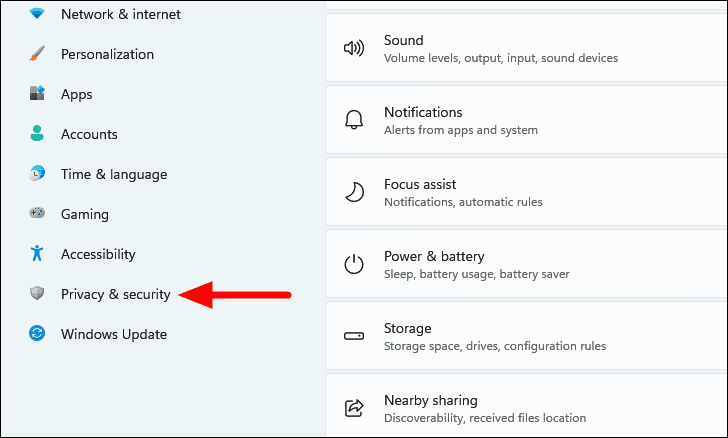Click the Windows Update refresh icon
The height and width of the screenshot is (438, 728).
pyautogui.click(x=37, y=333)
